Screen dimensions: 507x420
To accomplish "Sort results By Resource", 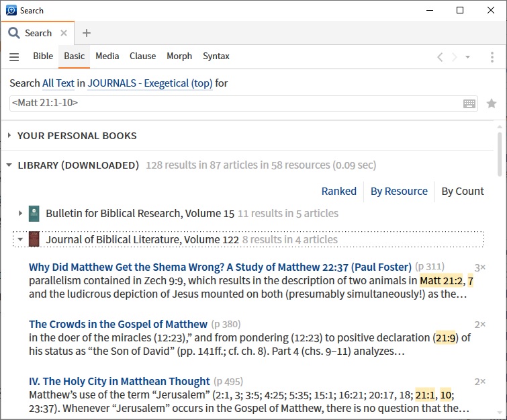I will pyautogui.click(x=399, y=192).
